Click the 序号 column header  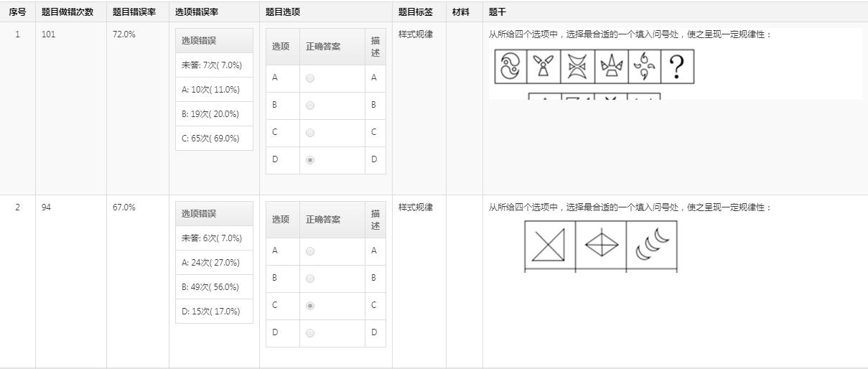17,12
